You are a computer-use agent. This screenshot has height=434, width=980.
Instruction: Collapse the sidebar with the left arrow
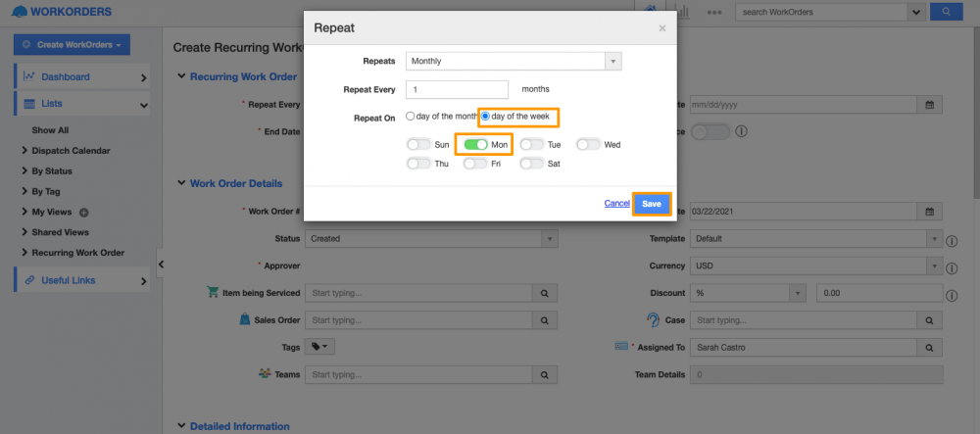(161, 265)
